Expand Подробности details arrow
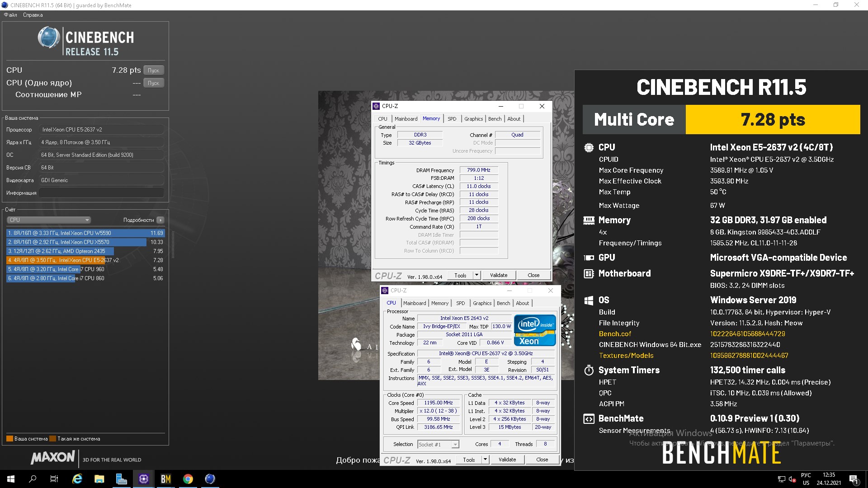868x488 pixels. click(x=160, y=220)
